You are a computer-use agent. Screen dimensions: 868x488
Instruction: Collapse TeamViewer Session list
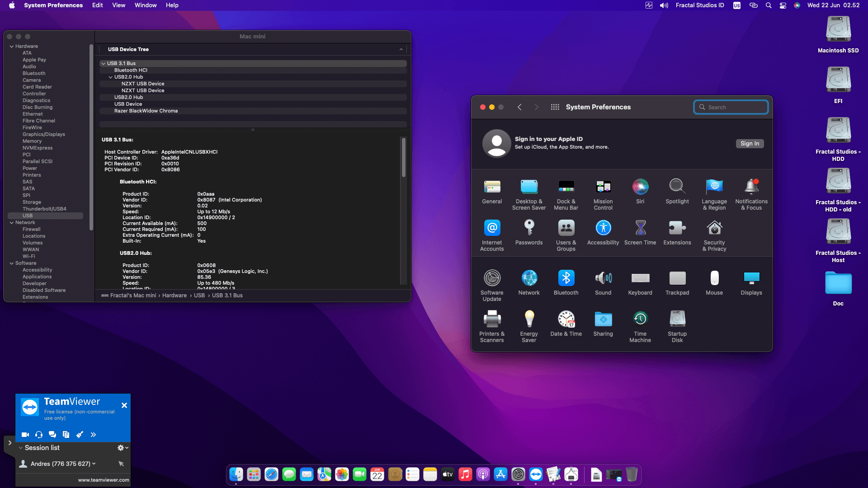click(20, 448)
